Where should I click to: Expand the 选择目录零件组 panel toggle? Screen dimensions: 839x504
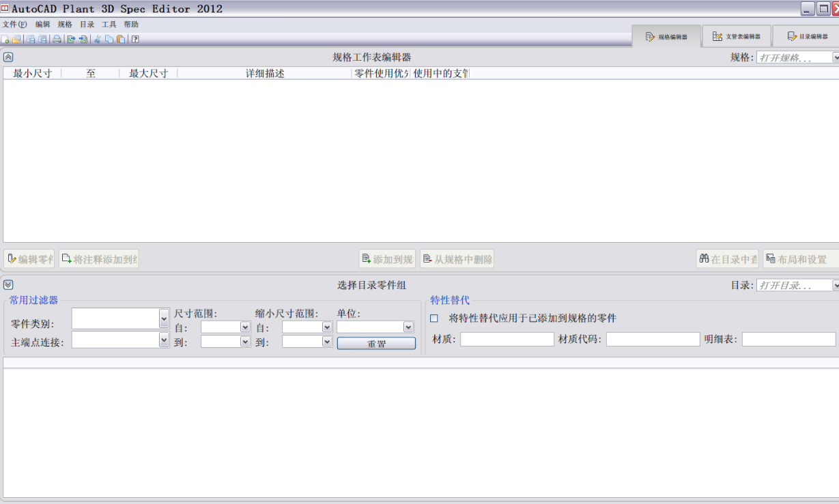8,285
